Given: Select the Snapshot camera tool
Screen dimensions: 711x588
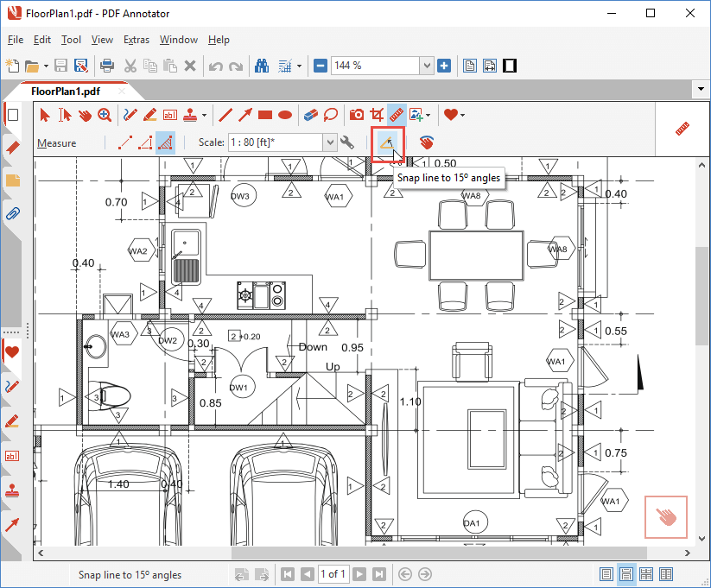Looking at the screenshot, I should [x=356, y=114].
